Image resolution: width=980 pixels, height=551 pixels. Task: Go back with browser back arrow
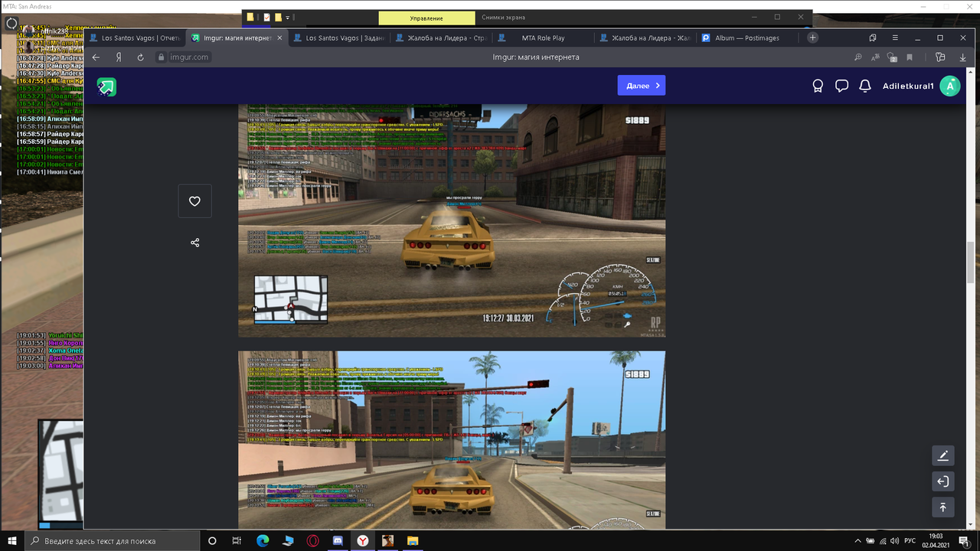(x=96, y=57)
